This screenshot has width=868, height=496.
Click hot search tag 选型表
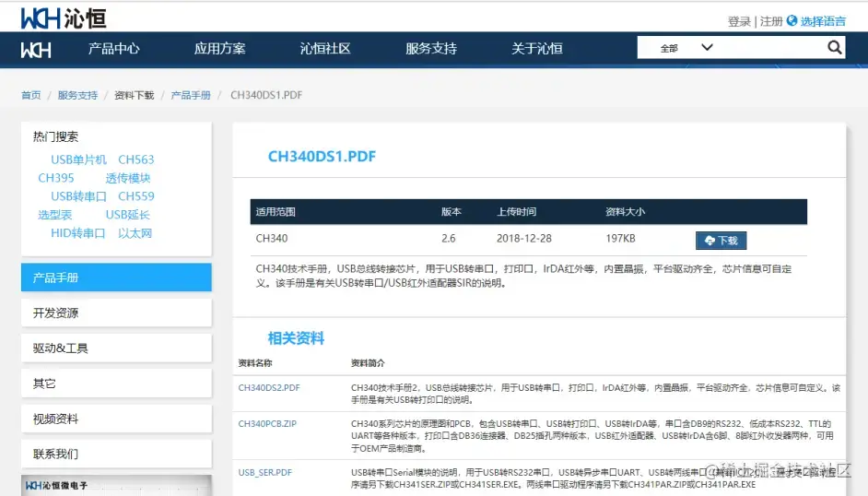(x=54, y=215)
